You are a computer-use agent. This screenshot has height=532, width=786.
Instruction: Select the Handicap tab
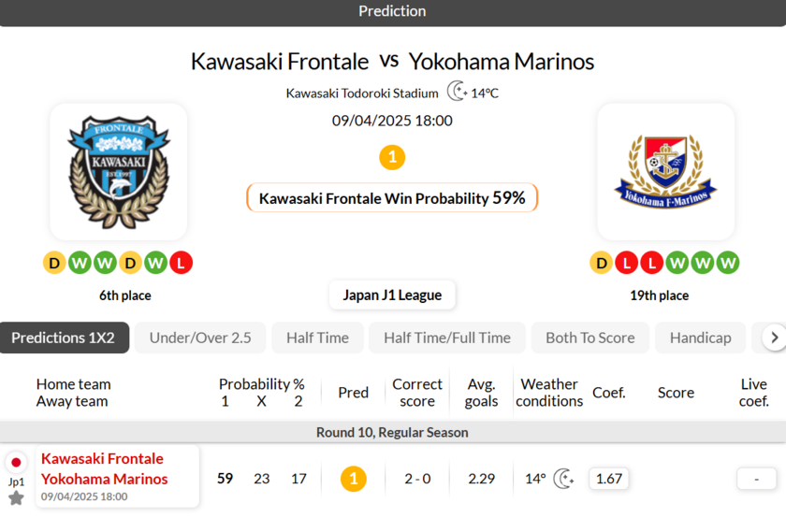point(700,338)
